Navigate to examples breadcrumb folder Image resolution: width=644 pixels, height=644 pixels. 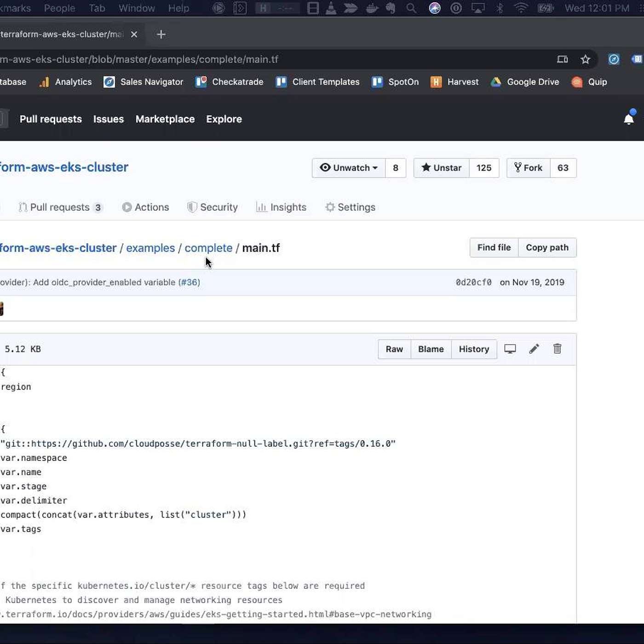(150, 248)
